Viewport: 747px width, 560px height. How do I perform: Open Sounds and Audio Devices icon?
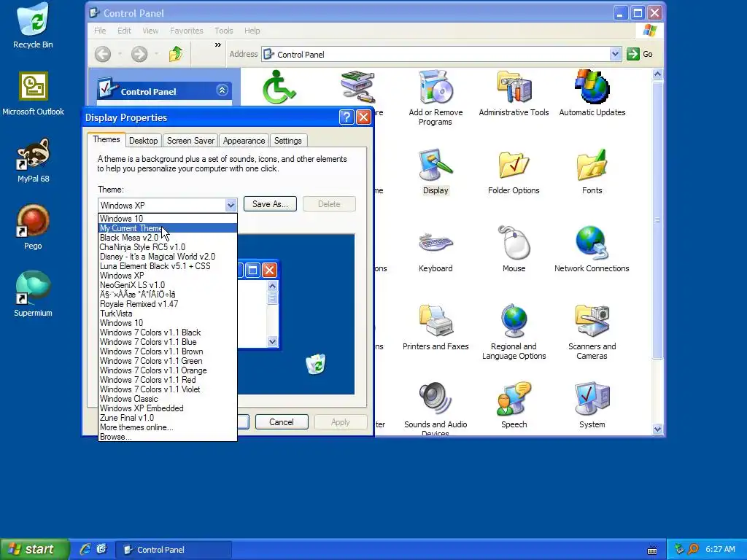[x=436, y=408]
